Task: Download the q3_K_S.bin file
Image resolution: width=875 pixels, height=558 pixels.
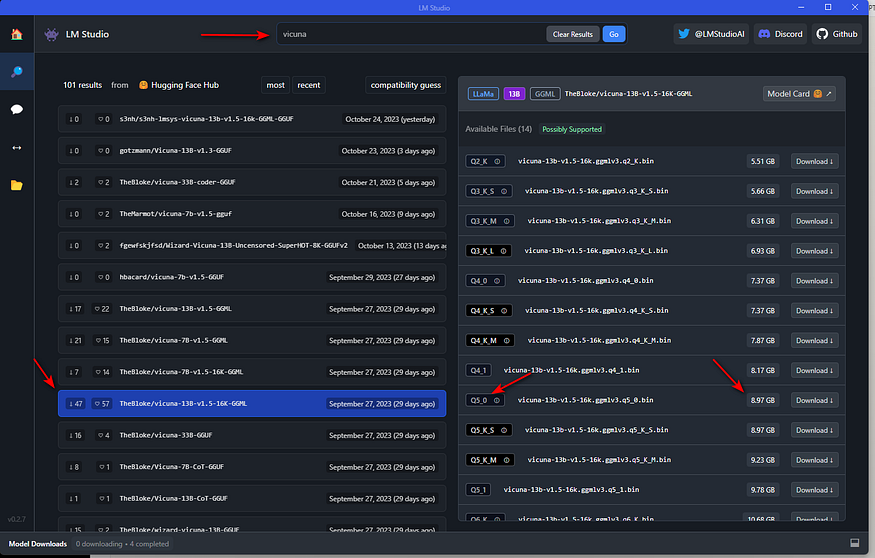Action: tap(814, 191)
